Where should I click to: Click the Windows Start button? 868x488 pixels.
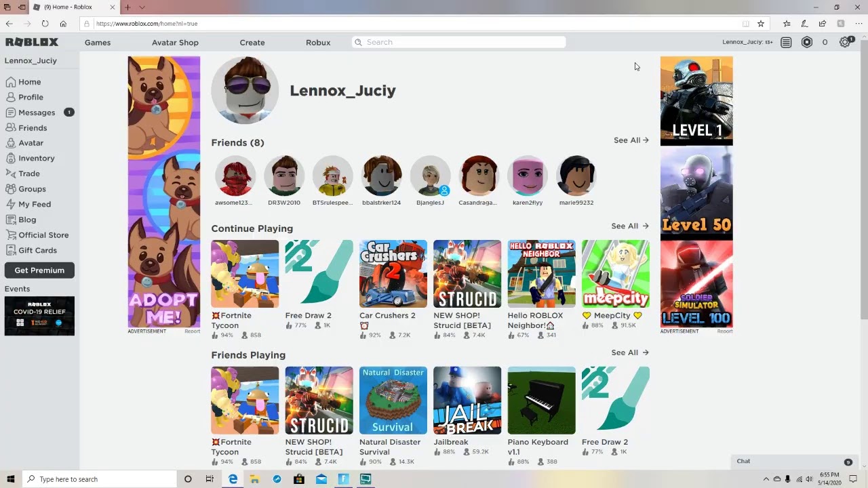click(10, 479)
